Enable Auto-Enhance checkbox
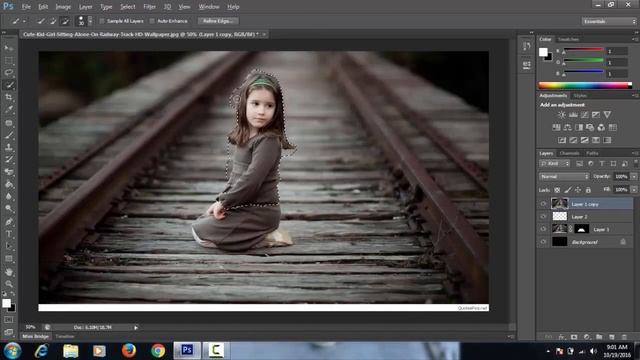The height and width of the screenshot is (360, 640). 152,21
